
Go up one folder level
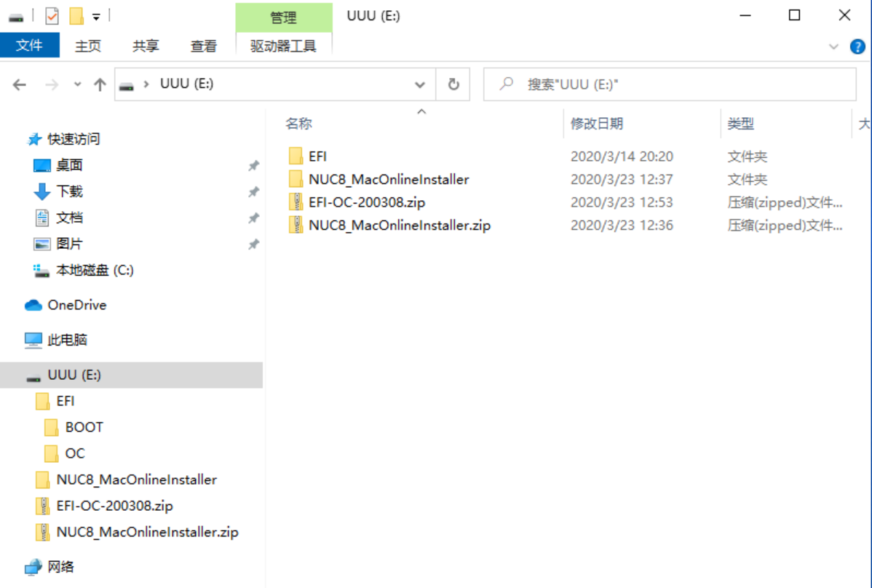tap(100, 84)
